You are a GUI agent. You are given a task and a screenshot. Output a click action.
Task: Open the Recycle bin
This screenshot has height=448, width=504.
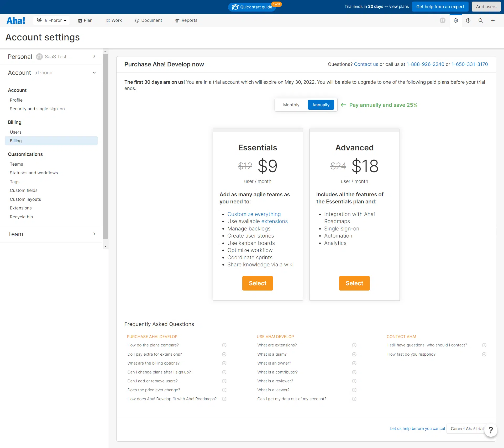coord(21,217)
